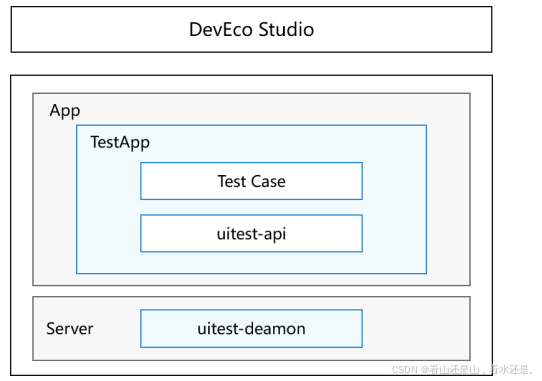Viewport: 542px width, 381px height.
Task: Click the watermark author name after CSDN @
Action: (x=482, y=370)
